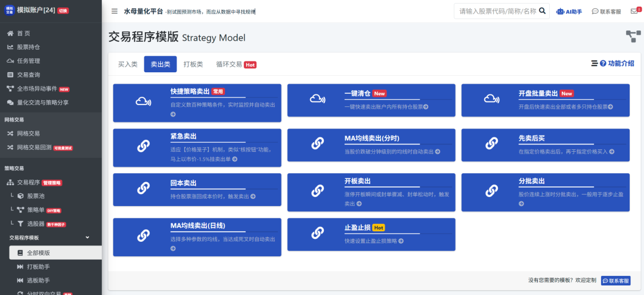Click cloud icon on 一键清仓 card
The image size is (644, 295).
(x=317, y=99)
